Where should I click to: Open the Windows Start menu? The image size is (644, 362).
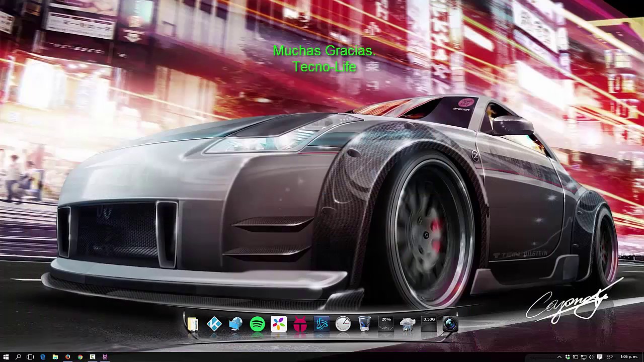click(x=6, y=357)
